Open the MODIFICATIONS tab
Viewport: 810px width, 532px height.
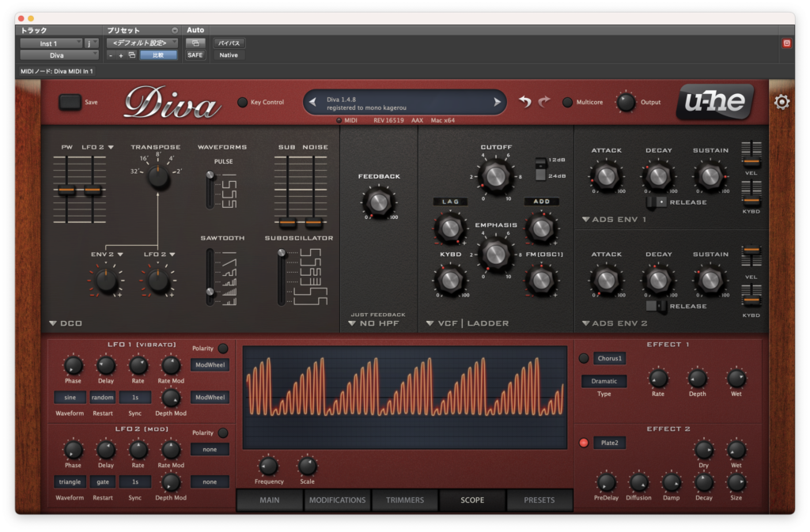click(337, 500)
